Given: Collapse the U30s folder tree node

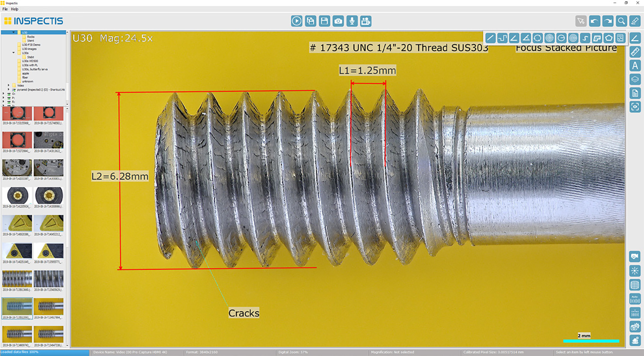Looking at the screenshot, I should 13,53.
